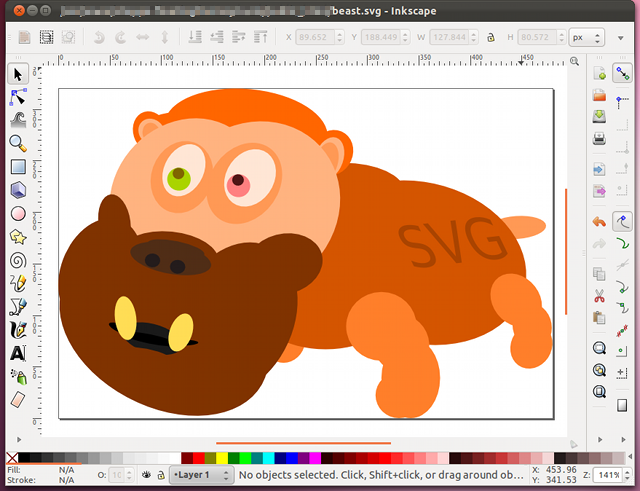Pick the Spiral tool

[17, 260]
